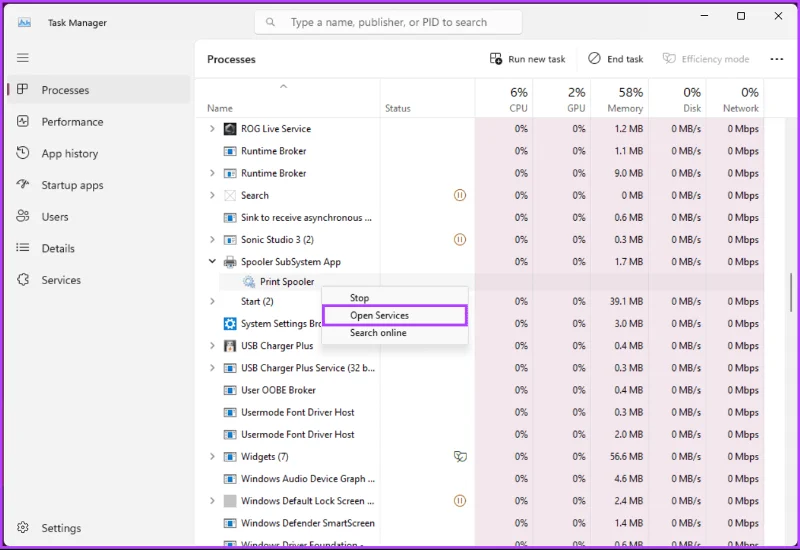The image size is (800, 550).
Task: Click the Windows Defender SmartScreen process icon
Action: [230, 523]
